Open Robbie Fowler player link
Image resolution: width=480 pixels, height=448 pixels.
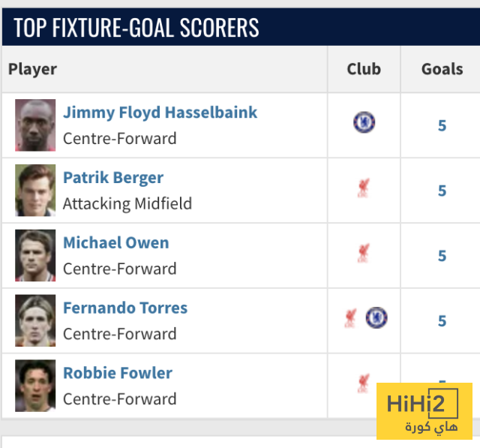point(118,373)
